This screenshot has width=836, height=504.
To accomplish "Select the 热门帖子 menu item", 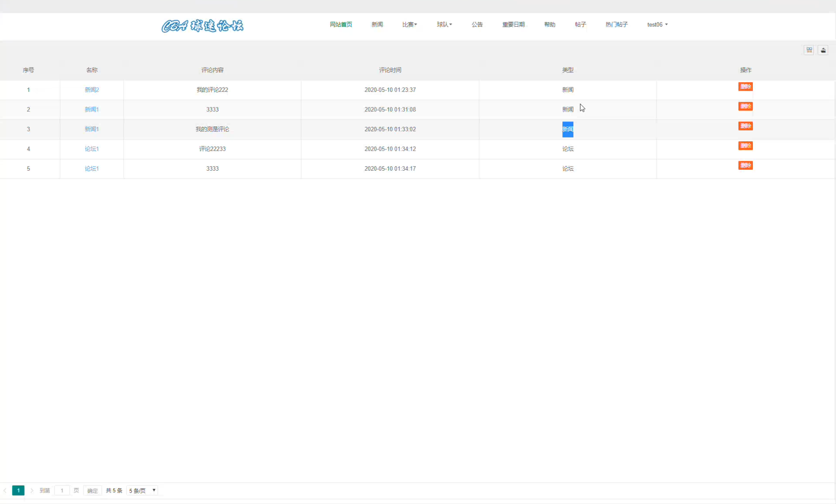I will (616, 24).
